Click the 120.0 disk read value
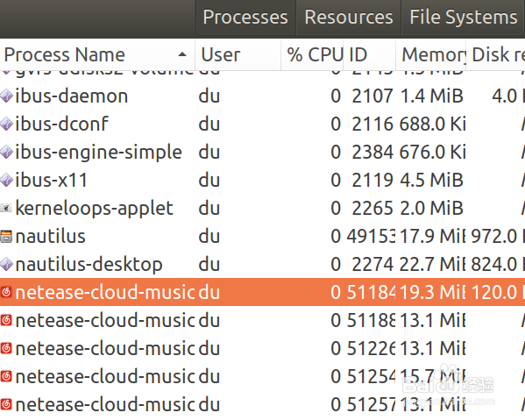 click(x=498, y=292)
